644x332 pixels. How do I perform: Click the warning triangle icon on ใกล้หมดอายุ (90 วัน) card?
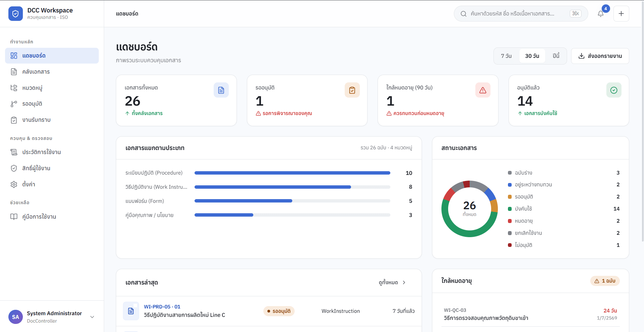click(483, 90)
